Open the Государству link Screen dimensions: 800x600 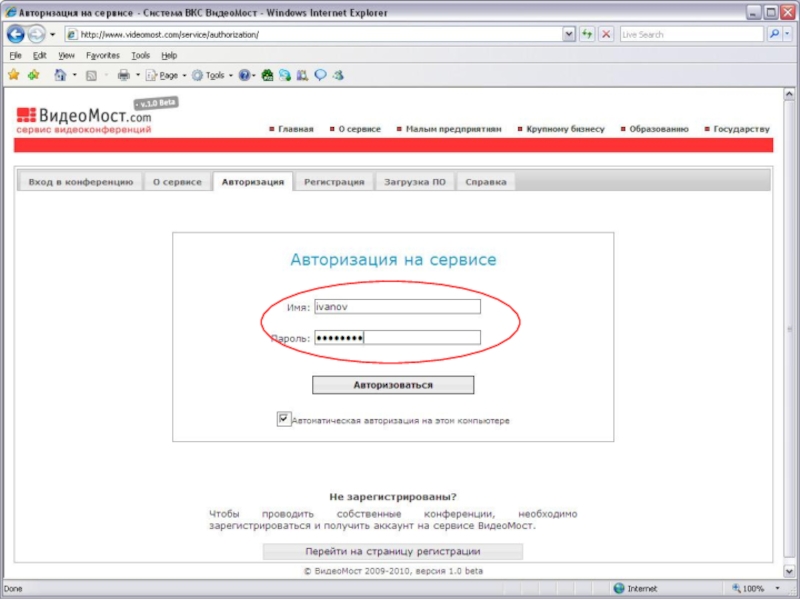tap(741, 129)
